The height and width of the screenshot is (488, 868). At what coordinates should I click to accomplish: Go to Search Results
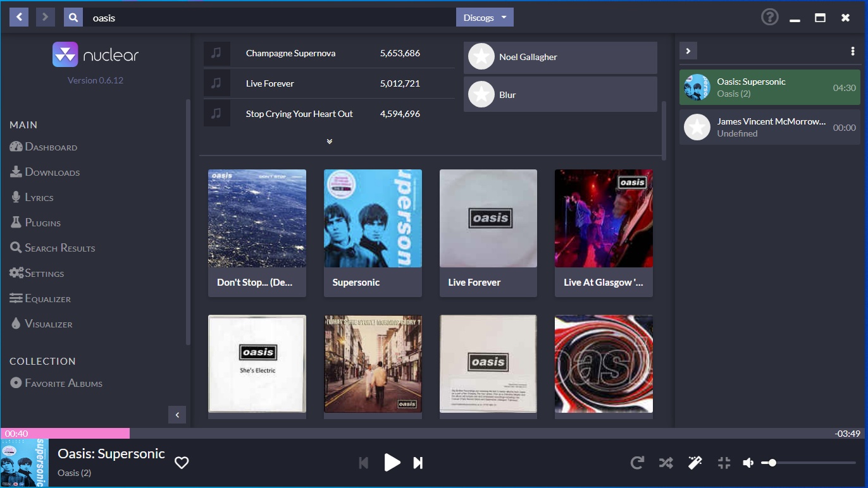[x=53, y=248]
